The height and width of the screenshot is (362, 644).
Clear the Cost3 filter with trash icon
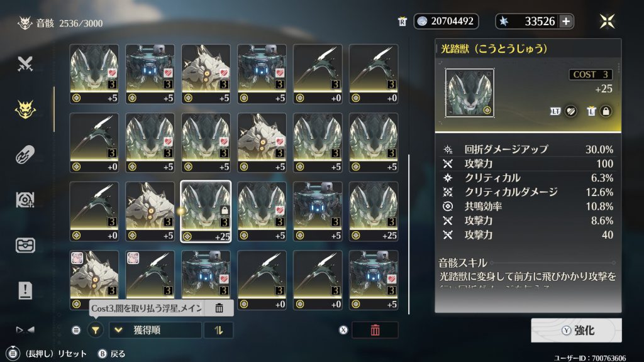pyautogui.click(x=219, y=308)
